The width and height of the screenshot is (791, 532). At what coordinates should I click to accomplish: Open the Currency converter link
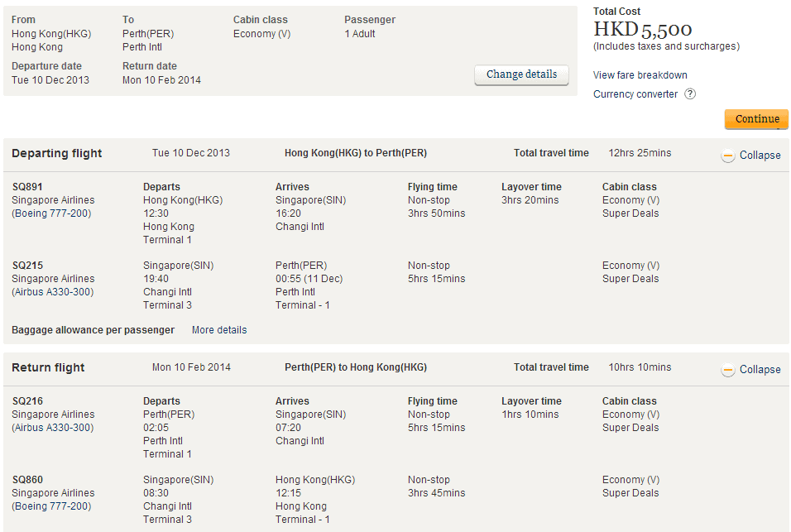tap(635, 94)
